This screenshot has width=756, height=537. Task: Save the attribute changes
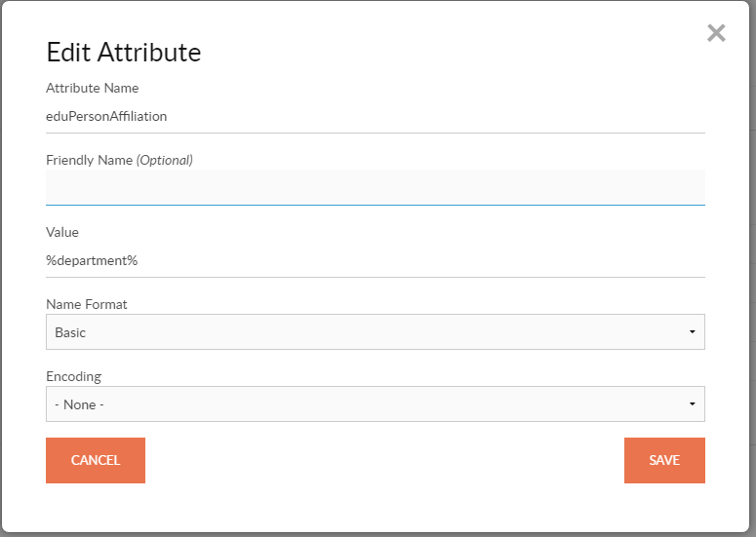point(664,460)
